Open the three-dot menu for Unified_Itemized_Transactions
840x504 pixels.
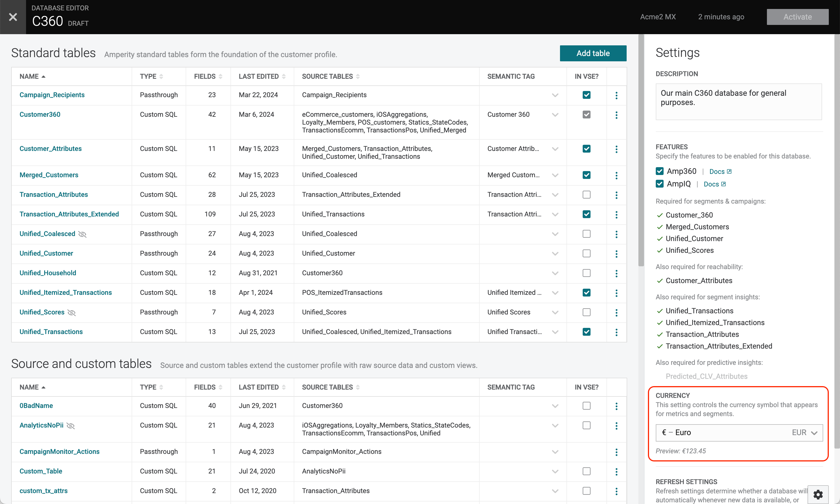pos(616,293)
